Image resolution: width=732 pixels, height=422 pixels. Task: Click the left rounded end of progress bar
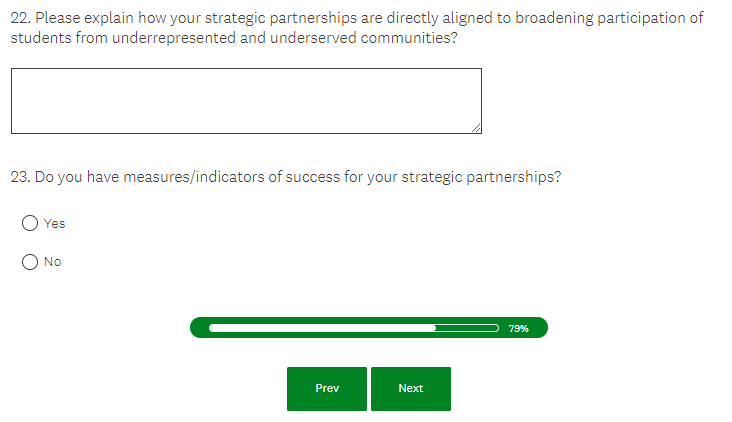(x=198, y=328)
